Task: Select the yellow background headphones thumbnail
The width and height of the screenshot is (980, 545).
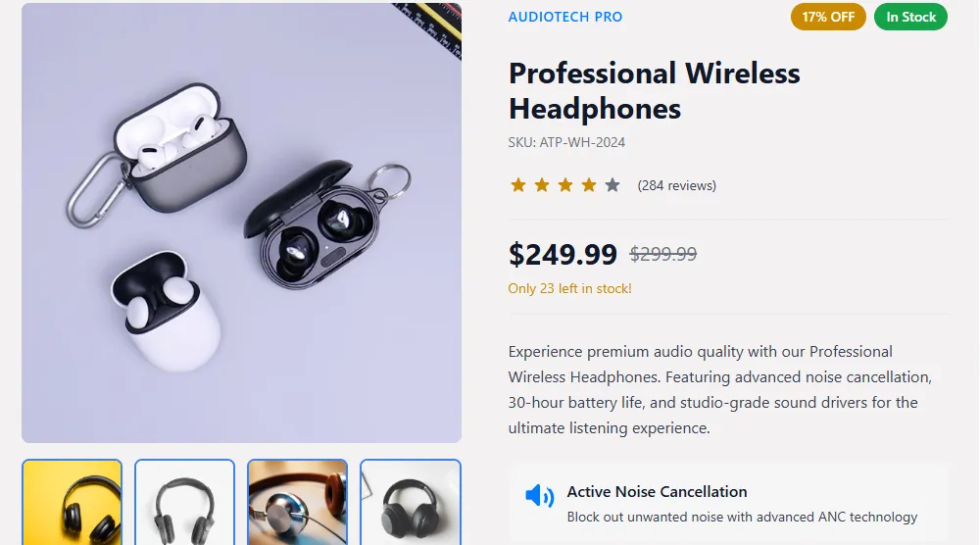Action: [x=72, y=502]
